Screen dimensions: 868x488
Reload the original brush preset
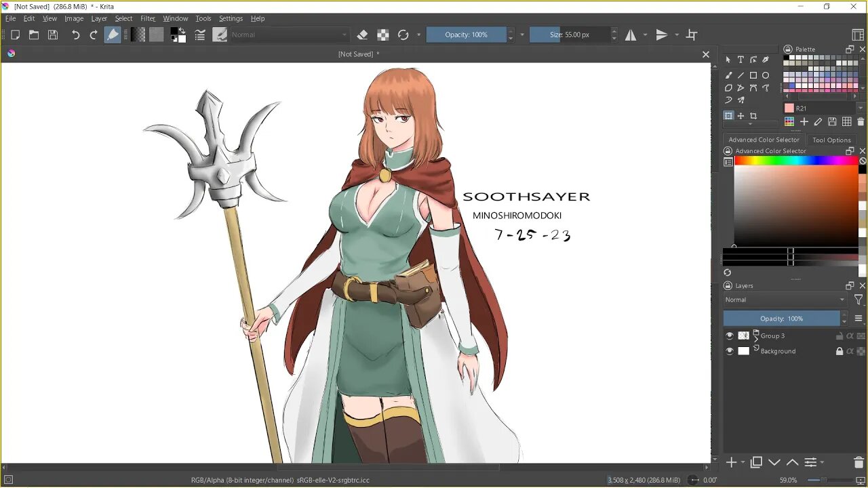(403, 35)
